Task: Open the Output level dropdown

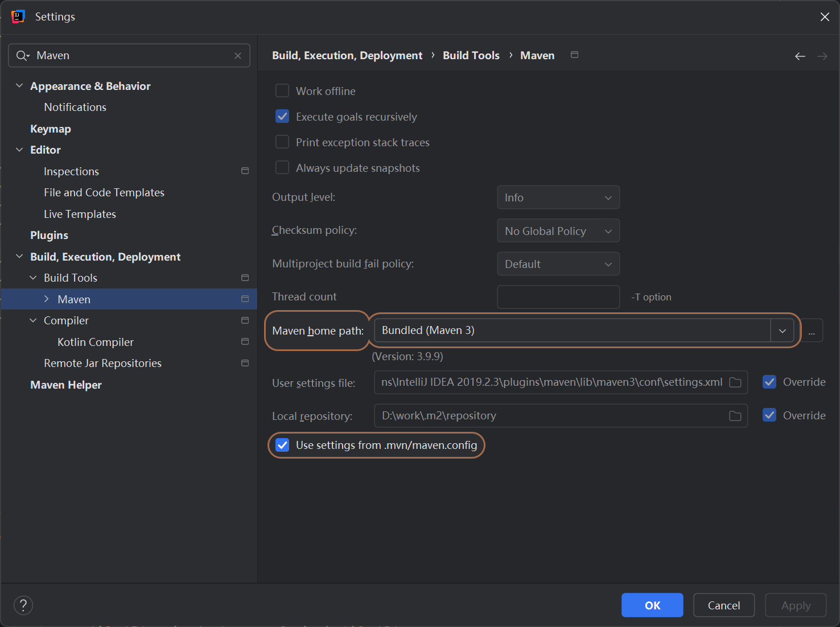Action: (558, 197)
